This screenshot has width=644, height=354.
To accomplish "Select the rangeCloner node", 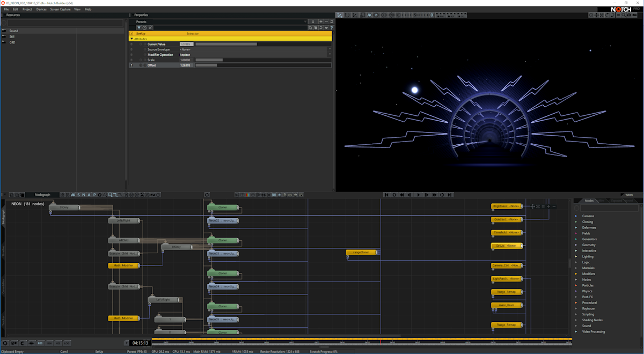I will 361,252.
